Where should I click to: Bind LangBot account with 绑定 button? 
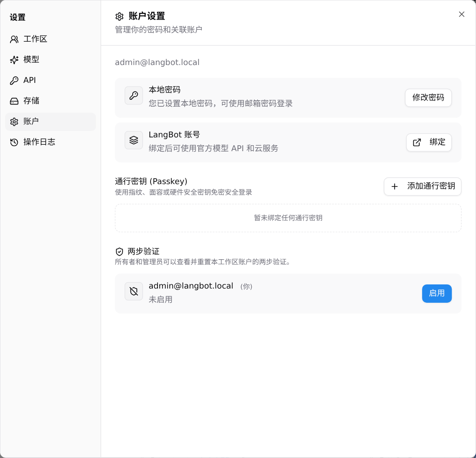pyautogui.click(x=429, y=142)
